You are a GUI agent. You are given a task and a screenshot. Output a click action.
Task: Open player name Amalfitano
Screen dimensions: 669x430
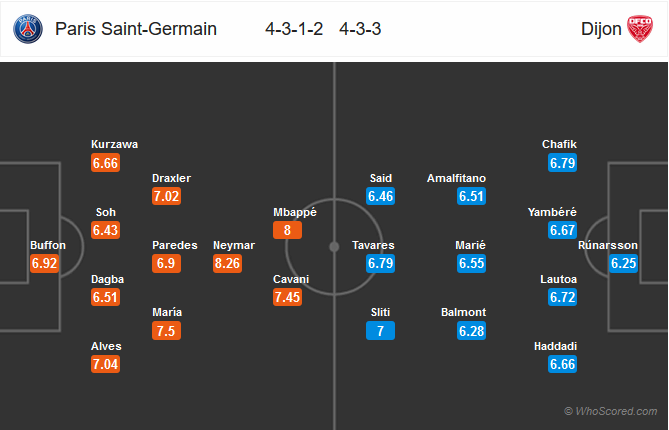tap(457, 178)
